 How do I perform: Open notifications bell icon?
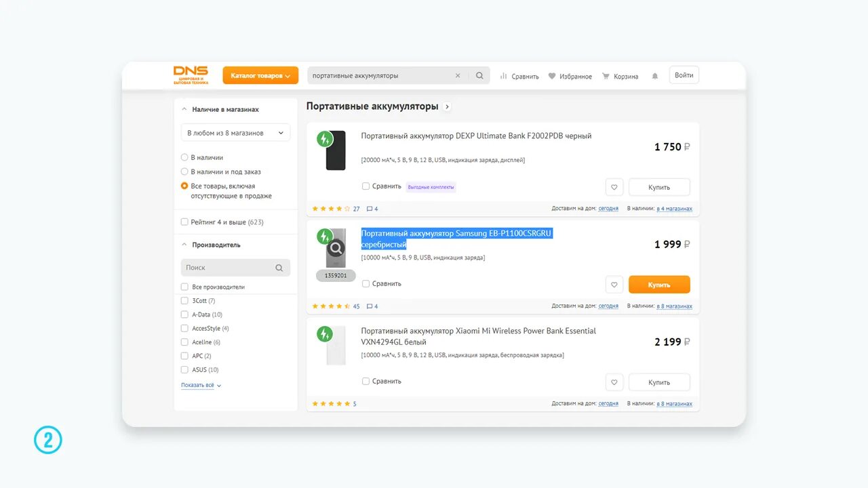(655, 77)
